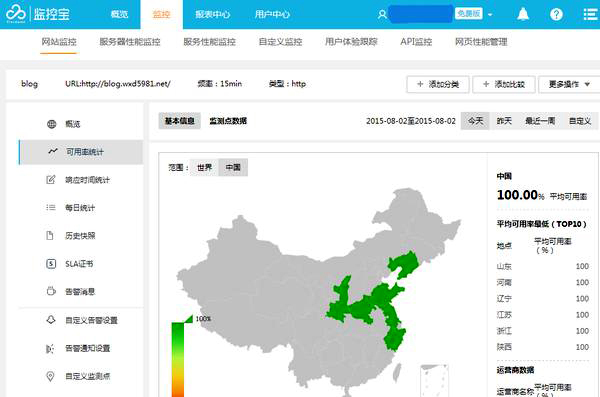Open the help question mark icon

tap(556, 15)
